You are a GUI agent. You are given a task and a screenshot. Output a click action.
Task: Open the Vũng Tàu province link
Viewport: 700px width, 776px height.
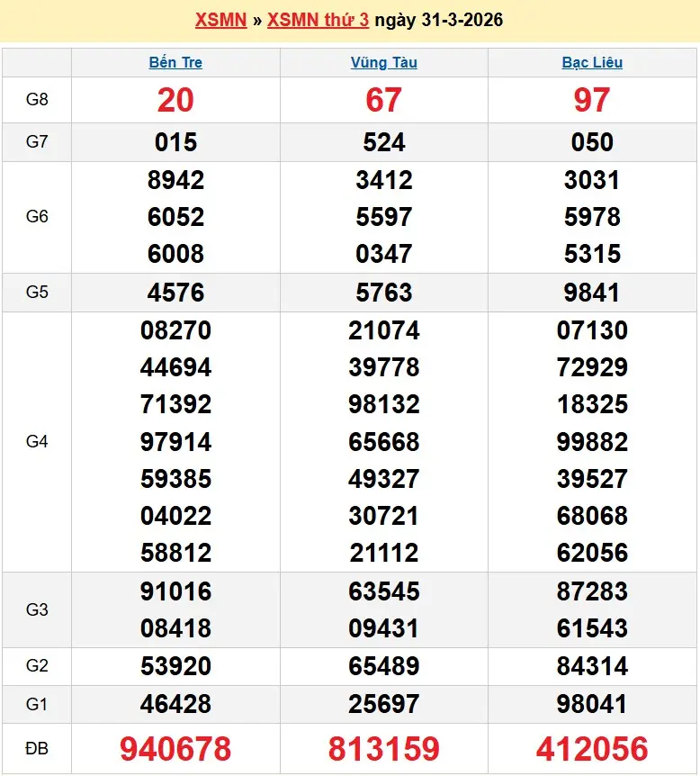tap(384, 63)
